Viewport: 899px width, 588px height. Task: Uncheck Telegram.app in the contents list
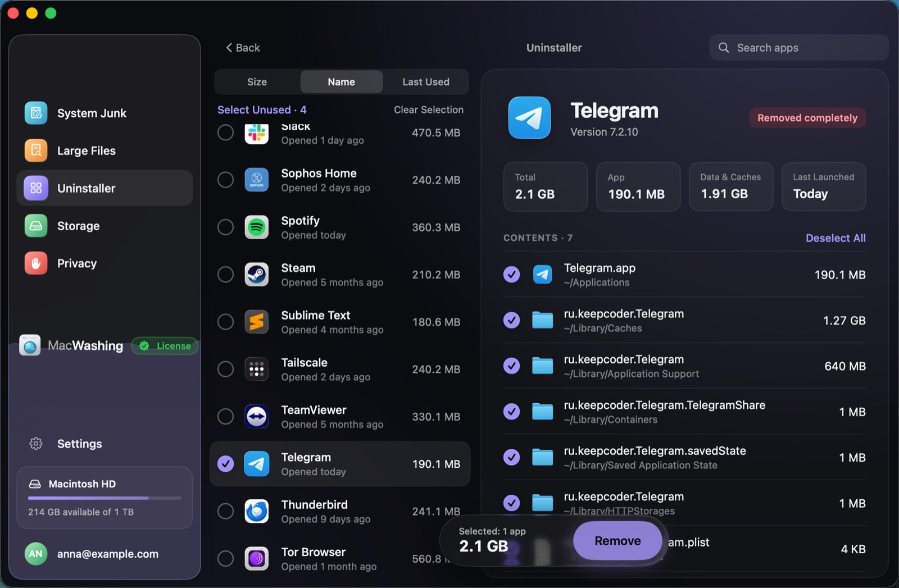coord(511,275)
